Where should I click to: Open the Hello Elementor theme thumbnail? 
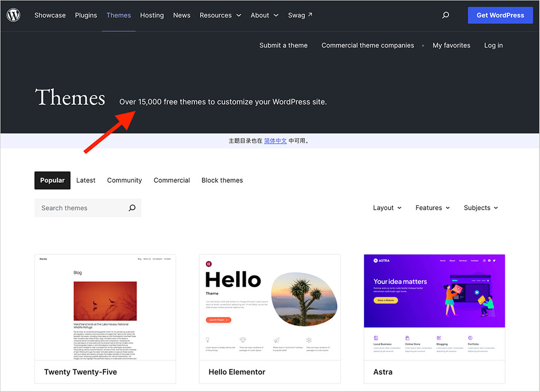269,307
